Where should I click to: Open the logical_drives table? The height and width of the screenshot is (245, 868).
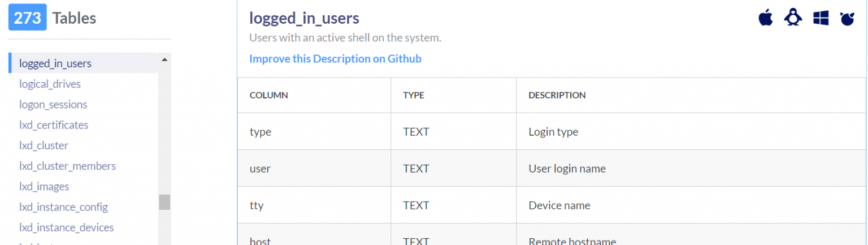tap(50, 84)
